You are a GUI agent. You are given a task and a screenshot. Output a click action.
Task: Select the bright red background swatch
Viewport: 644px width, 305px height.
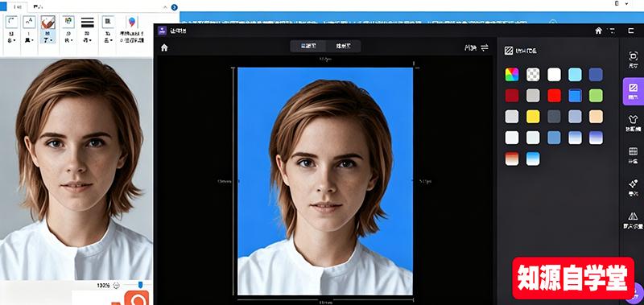tap(554, 96)
